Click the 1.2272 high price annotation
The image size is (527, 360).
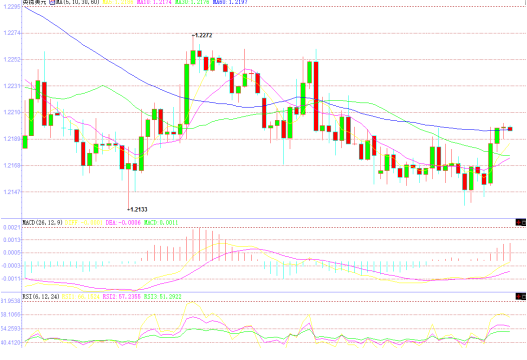202,35
